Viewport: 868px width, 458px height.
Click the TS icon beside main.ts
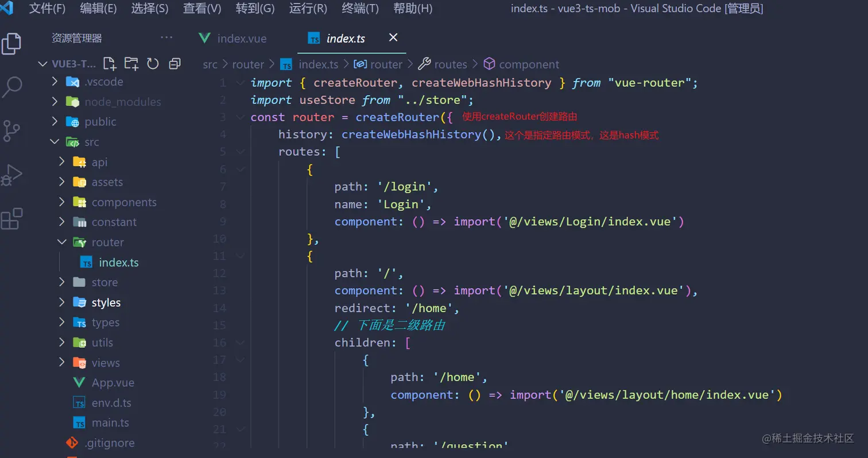click(80, 423)
